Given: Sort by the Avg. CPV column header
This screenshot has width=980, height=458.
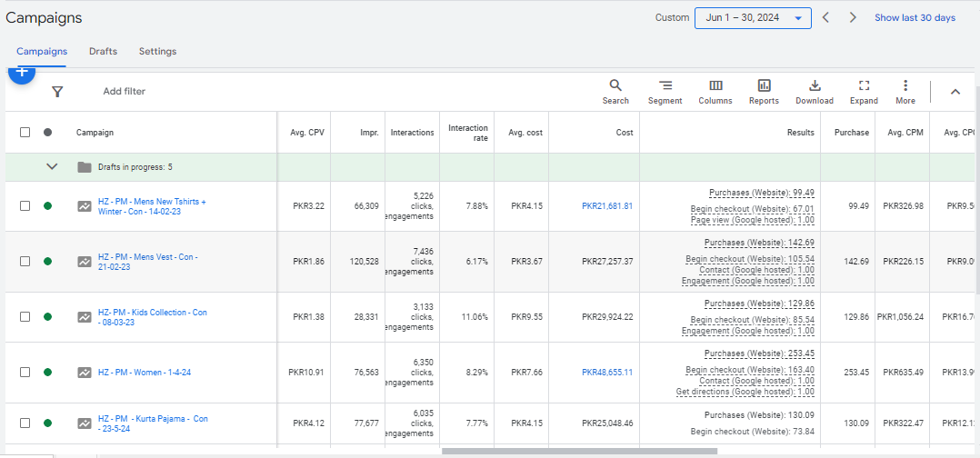Looking at the screenshot, I should click(x=307, y=133).
